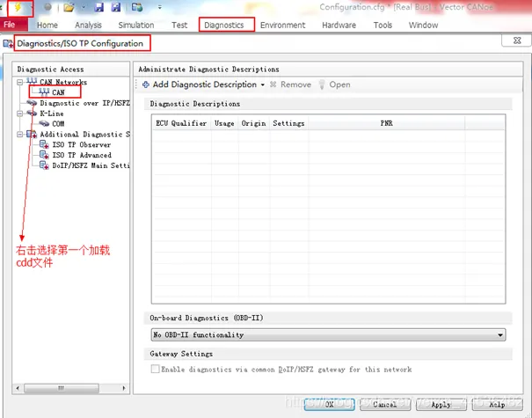This screenshot has height=418, width=532.
Task: Click the OK button
Action: (329, 405)
